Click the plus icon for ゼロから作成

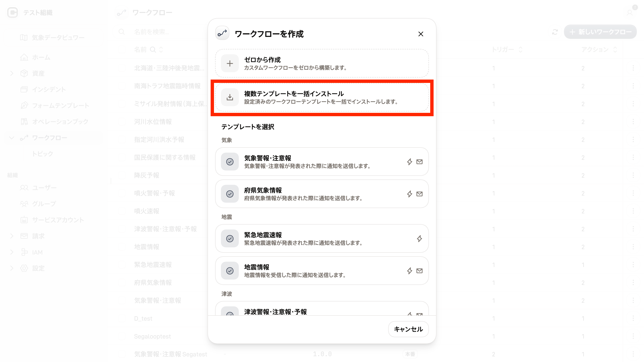[230, 63]
